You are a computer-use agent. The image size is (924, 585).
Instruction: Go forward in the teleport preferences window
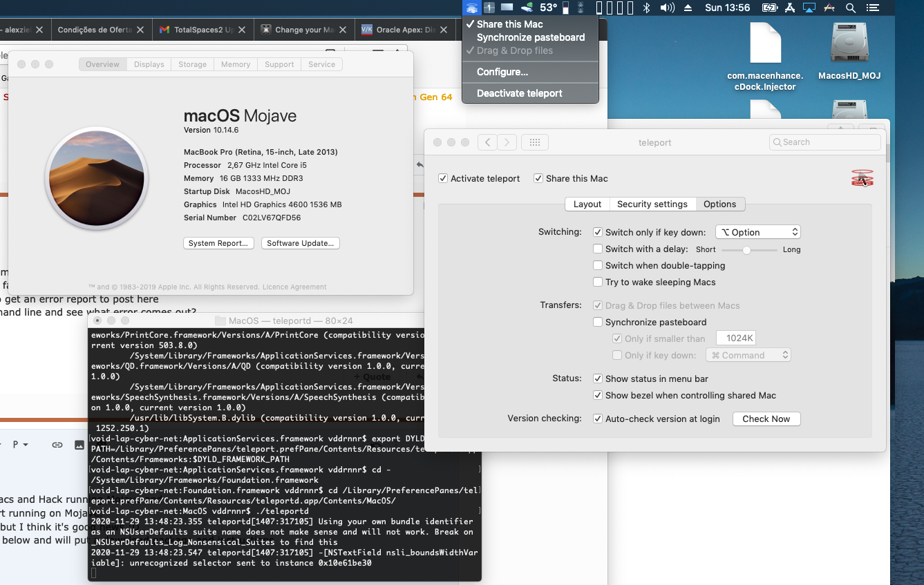[507, 142]
